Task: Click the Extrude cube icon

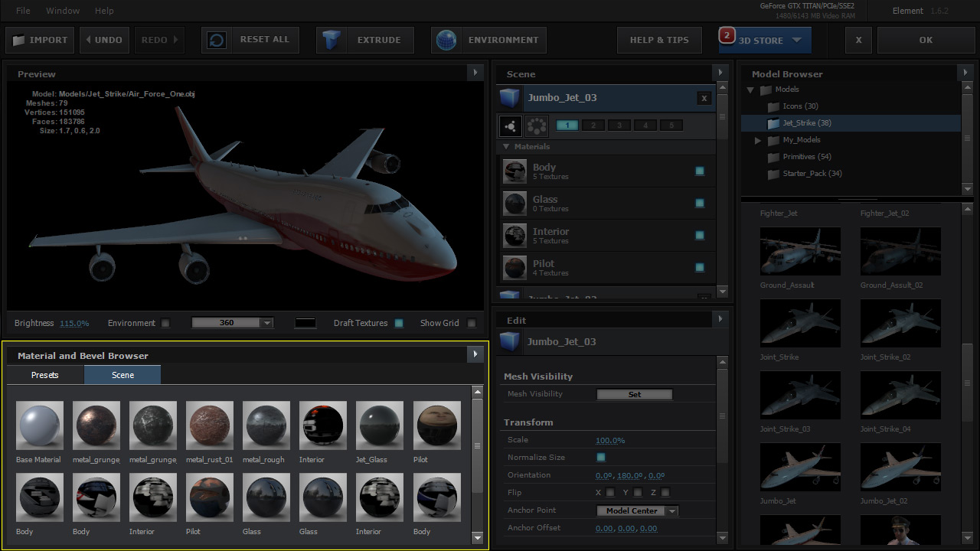Action: pyautogui.click(x=332, y=40)
